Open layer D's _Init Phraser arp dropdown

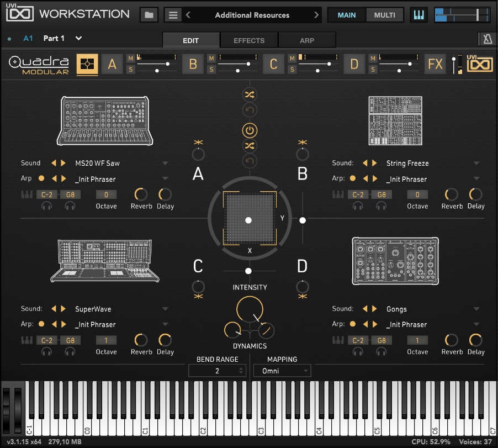pyautogui.click(x=476, y=324)
